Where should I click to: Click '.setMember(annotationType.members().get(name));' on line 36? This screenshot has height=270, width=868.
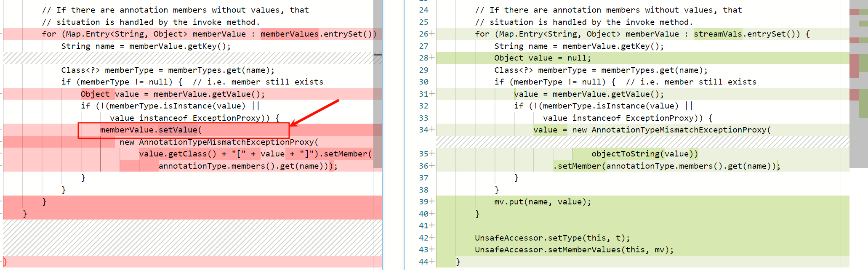click(x=667, y=166)
